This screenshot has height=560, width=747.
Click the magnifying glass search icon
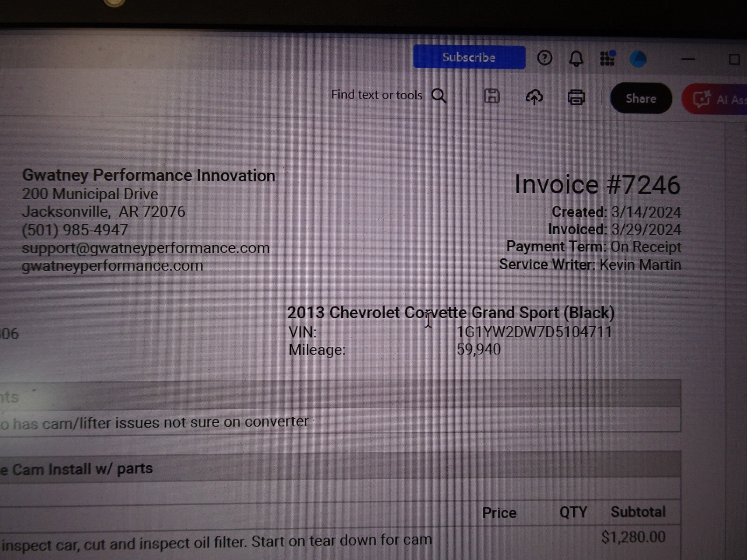438,96
